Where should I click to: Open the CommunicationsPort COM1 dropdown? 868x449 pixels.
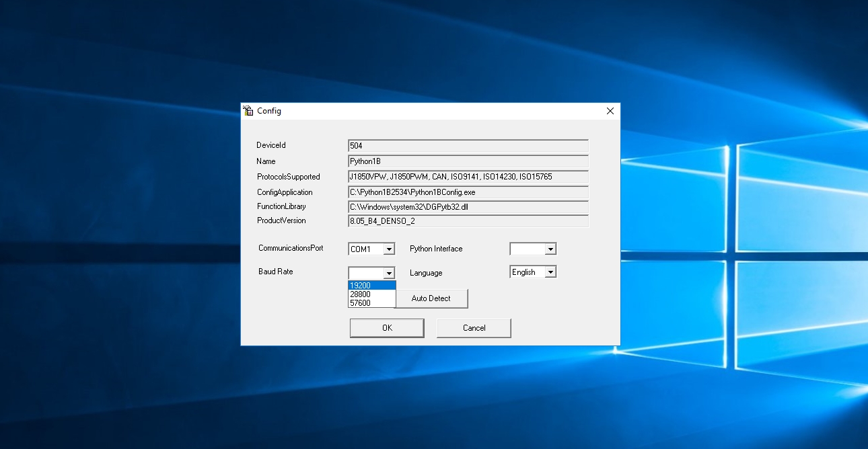(x=389, y=249)
